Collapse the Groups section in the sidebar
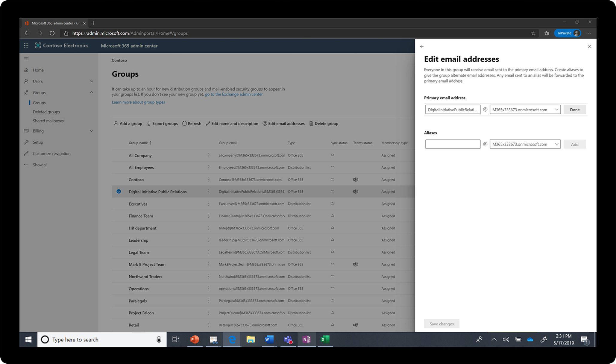616x364 pixels. pyautogui.click(x=92, y=92)
